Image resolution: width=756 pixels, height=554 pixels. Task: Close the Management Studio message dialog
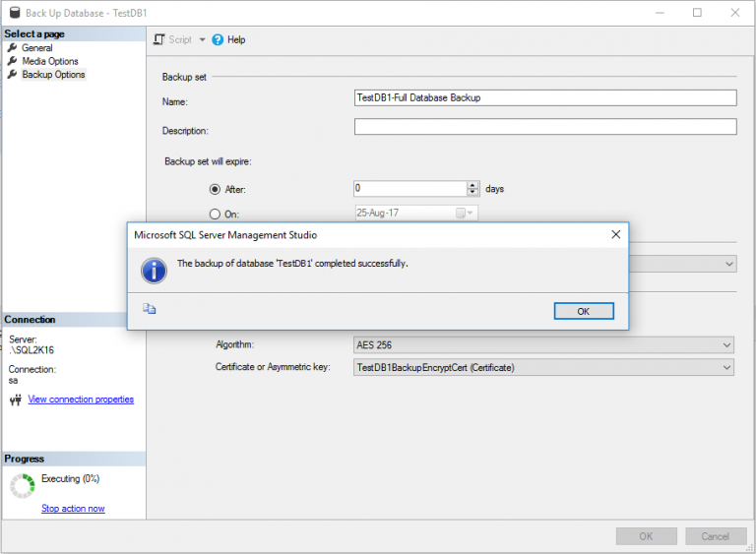click(615, 234)
